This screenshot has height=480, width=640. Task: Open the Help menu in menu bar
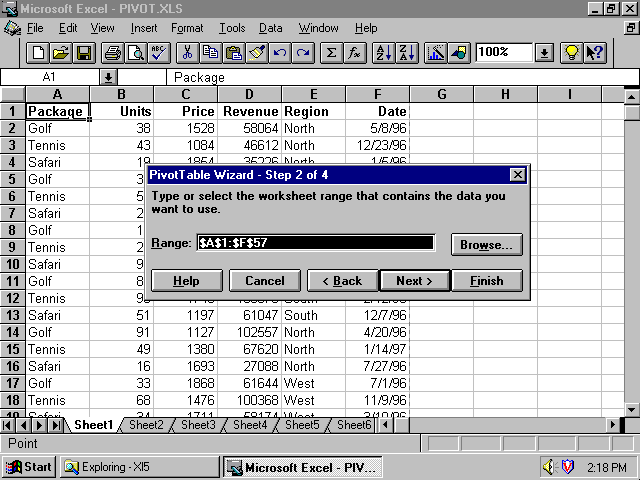(x=366, y=28)
